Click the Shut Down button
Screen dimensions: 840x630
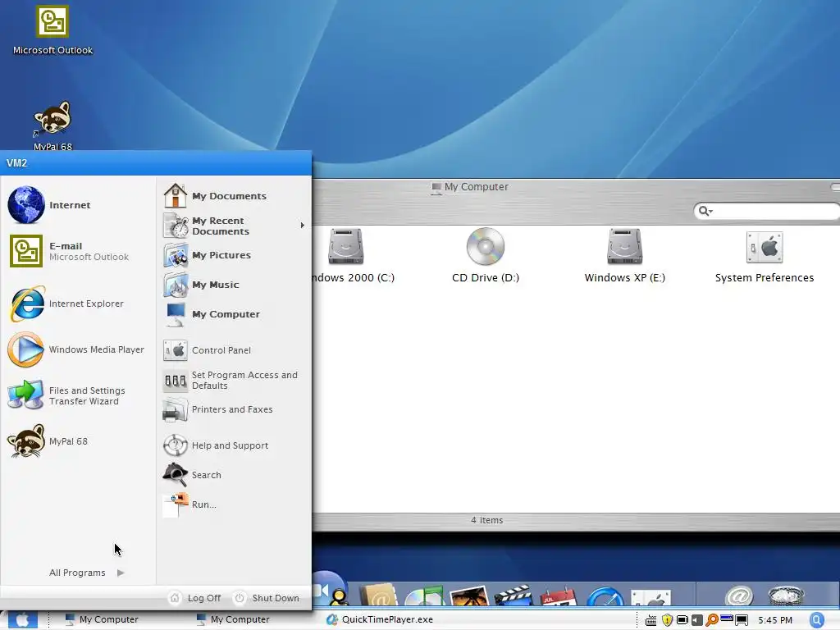[x=267, y=598]
